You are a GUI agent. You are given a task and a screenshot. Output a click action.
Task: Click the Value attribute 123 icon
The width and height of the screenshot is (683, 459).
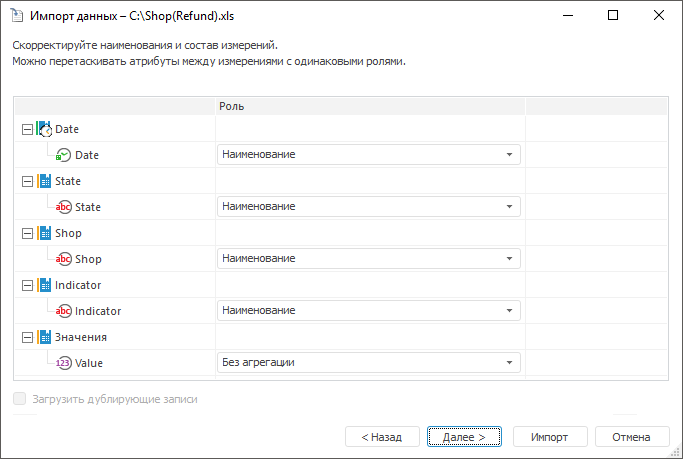click(x=64, y=363)
